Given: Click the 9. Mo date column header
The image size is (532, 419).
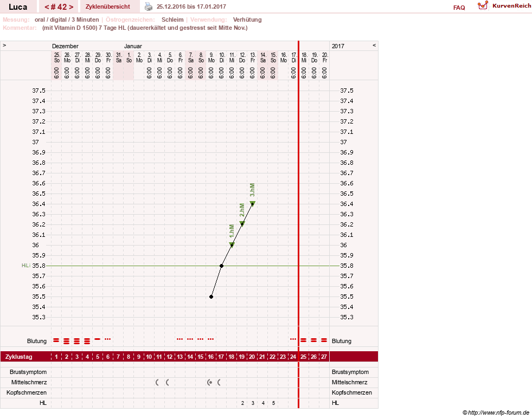Looking at the screenshot, I should click(x=211, y=57).
